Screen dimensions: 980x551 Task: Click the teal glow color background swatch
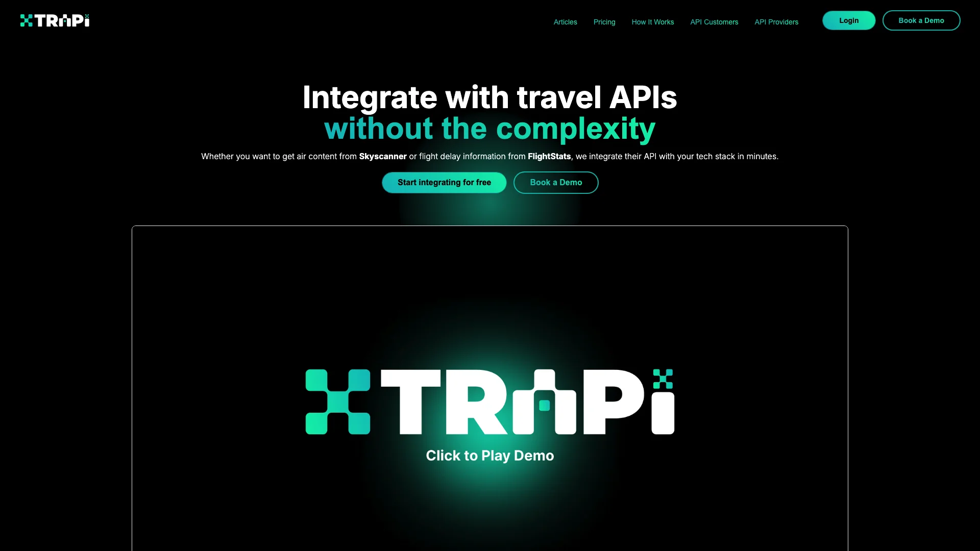point(489,209)
